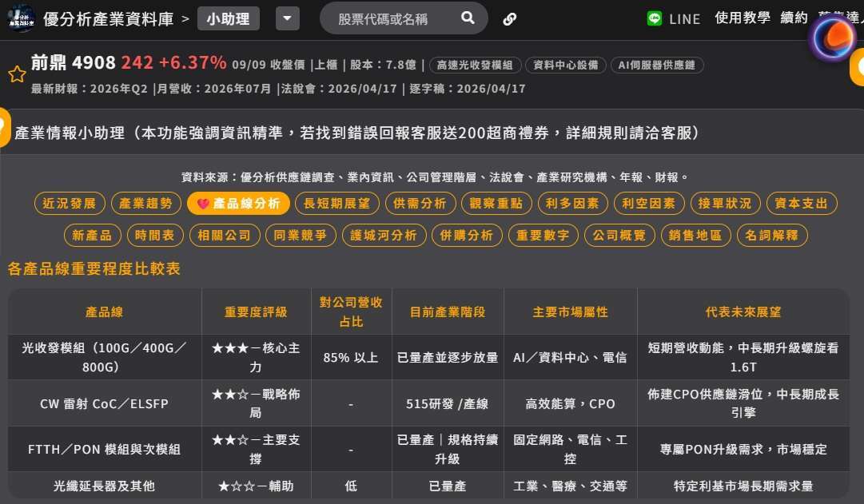The image size is (864, 504).
Task: Click the 對公司營收占比 column header
Action: click(x=351, y=312)
